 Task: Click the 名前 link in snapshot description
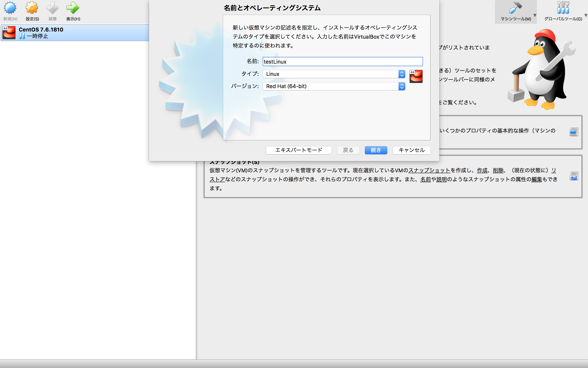[425, 179]
